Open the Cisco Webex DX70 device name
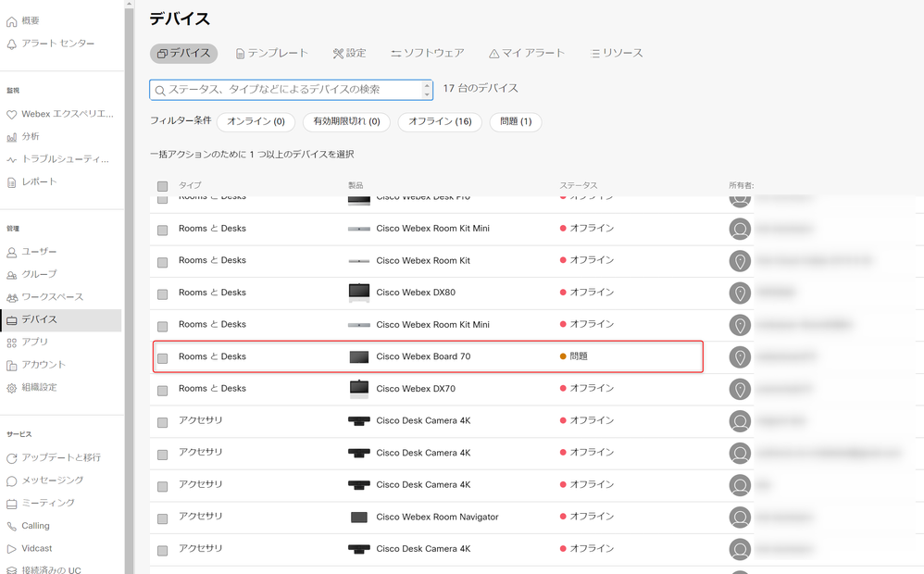The width and height of the screenshot is (924, 574). 416,388
